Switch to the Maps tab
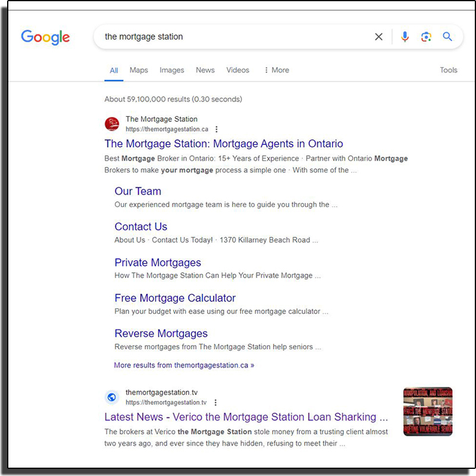Image resolution: width=476 pixels, height=476 pixels. tap(139, 70)
